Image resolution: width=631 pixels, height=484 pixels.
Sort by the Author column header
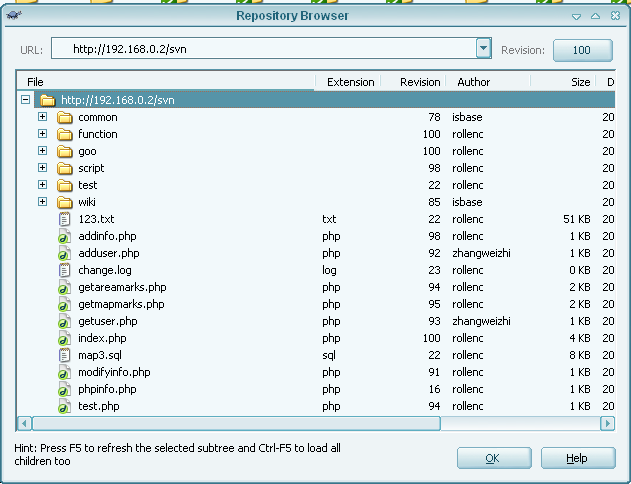click(489, 82)
